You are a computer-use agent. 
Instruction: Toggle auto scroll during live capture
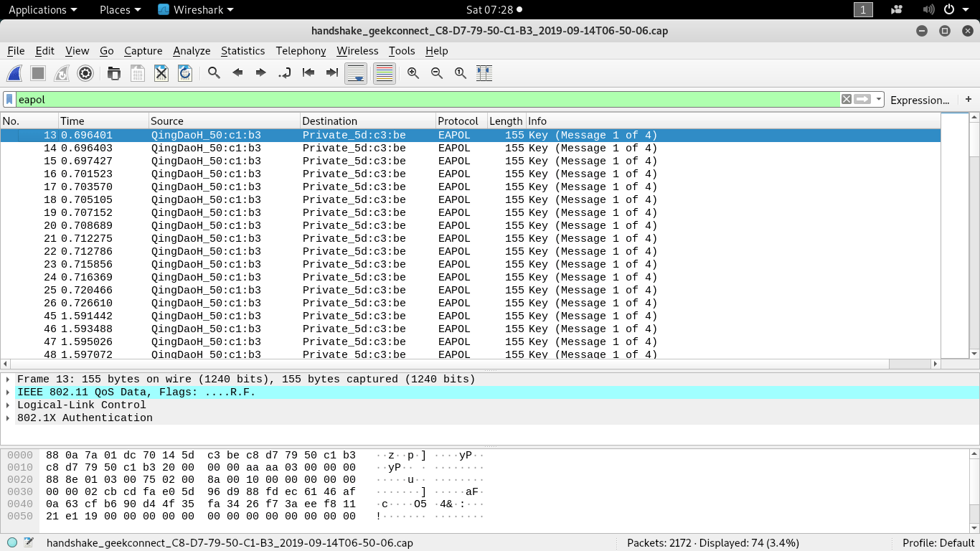[x=356, y=73]
